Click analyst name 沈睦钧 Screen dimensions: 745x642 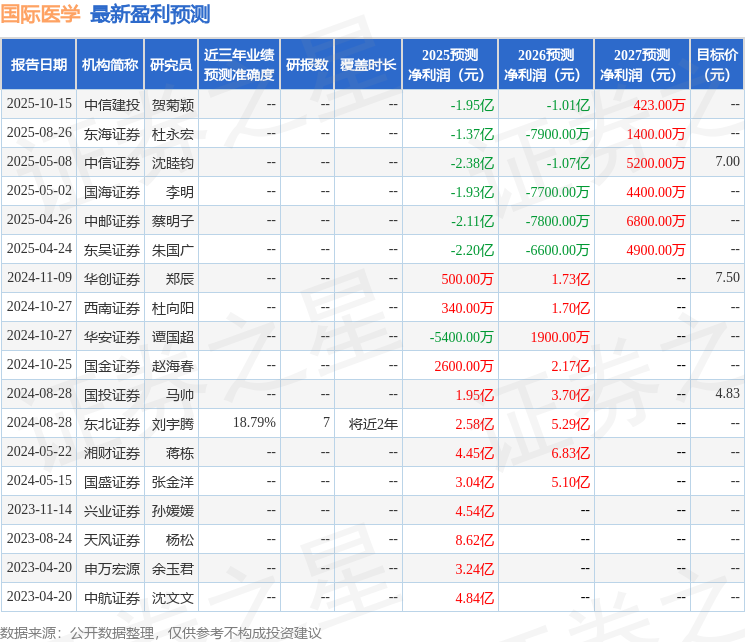pos(172,163)
